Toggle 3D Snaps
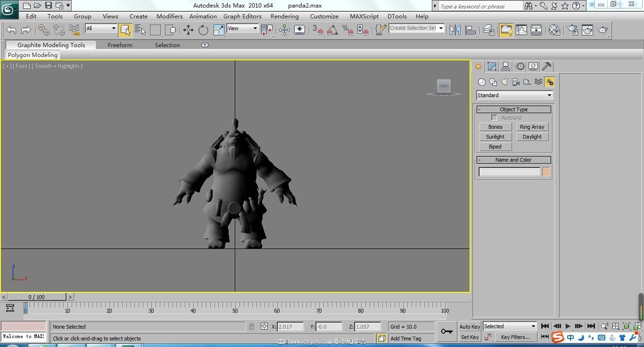Viewport: 644px width, 347px height. 318,30
